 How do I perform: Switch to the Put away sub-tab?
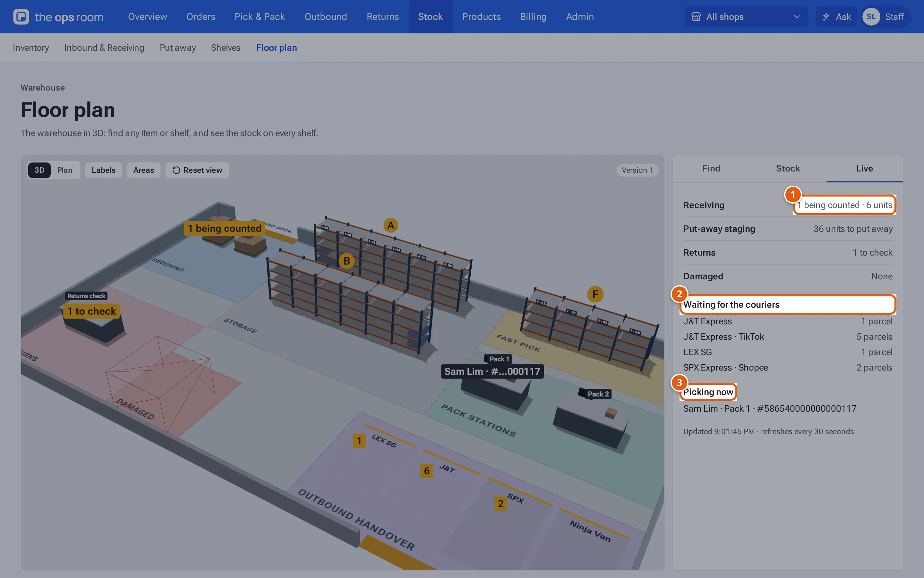click(177, 48)
